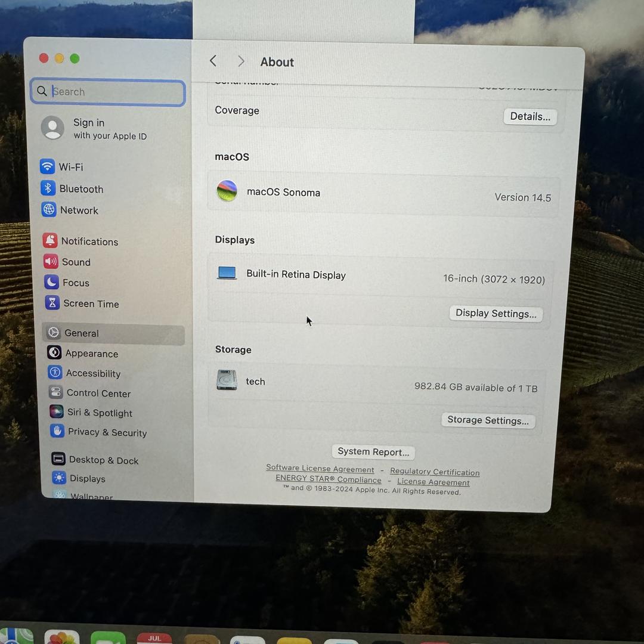The image size is (644, 644).
Task: Open FaceTime from the Dock
Action: coord(108,637)
